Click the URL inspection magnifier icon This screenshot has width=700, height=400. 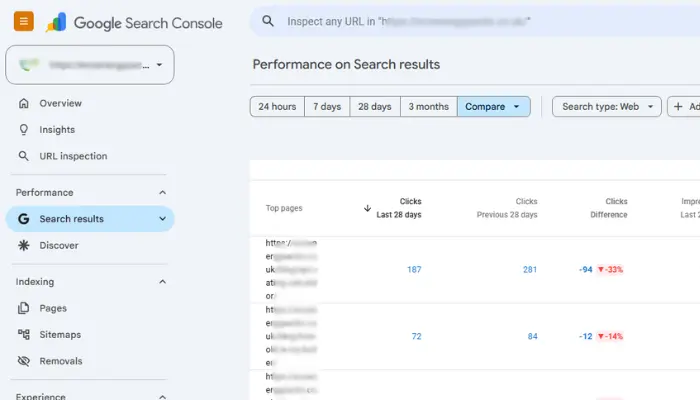(24, 156)
